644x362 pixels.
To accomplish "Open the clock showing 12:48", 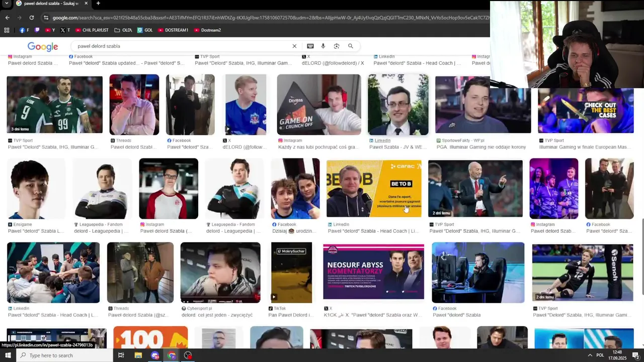I will click(618, 355).
